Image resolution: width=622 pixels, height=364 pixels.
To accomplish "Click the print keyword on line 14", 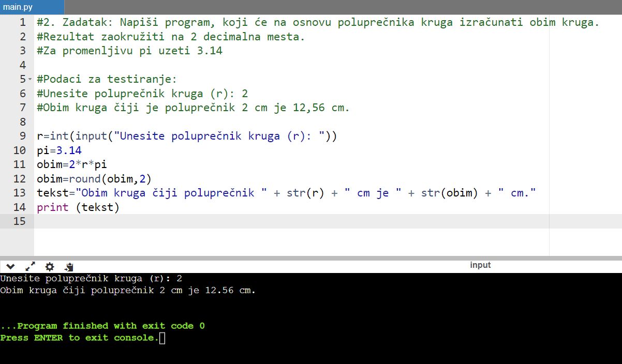I will click(x=52, y=207).
